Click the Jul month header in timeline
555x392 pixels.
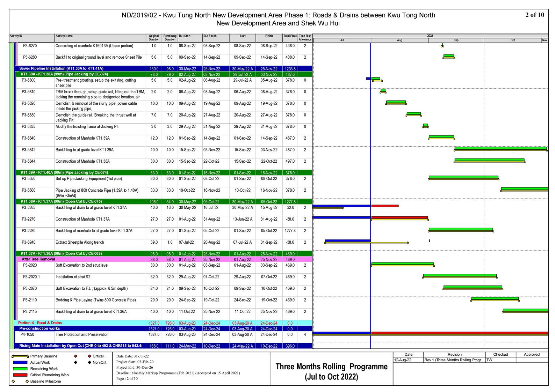(342, 40)
